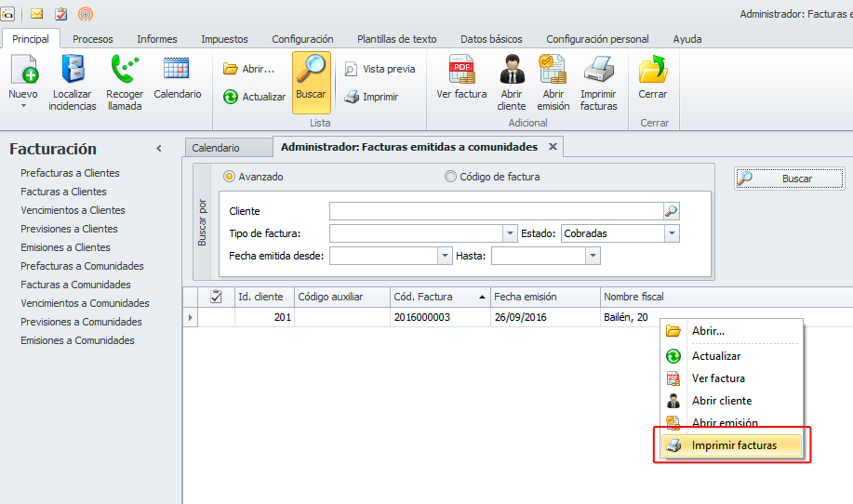This screenshot has height=504, width=853.
Task: Open Vista previa in ribbon
Action: pyautogui.click(x=380, y=69)
